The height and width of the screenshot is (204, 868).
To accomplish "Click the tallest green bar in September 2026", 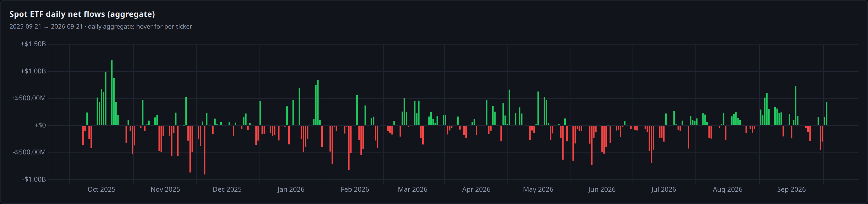I will (x=796, y=106).
